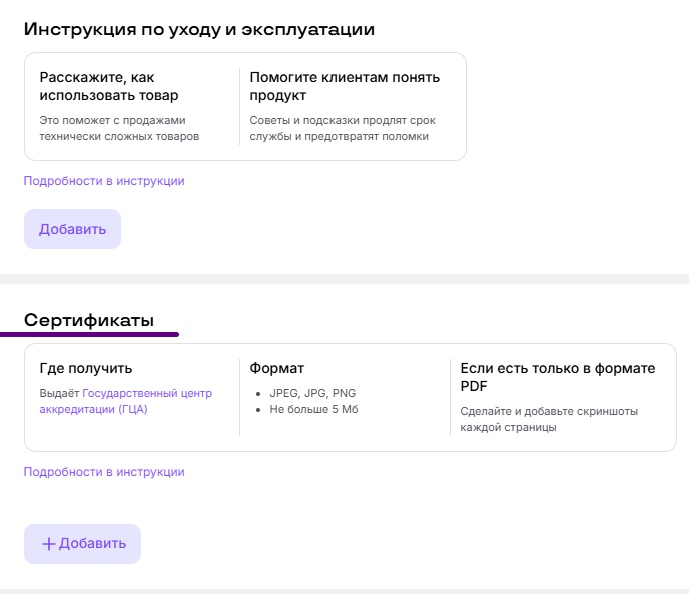The height and width of the screenshot is (594, 689).
Task: Select the Сертификаты section heading
Action: [x=89, y=320]
